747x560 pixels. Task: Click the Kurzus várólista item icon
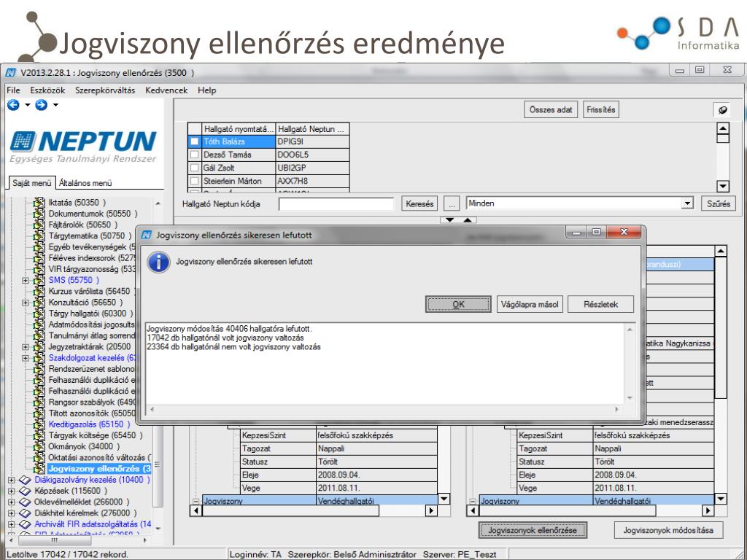point(39,291)
